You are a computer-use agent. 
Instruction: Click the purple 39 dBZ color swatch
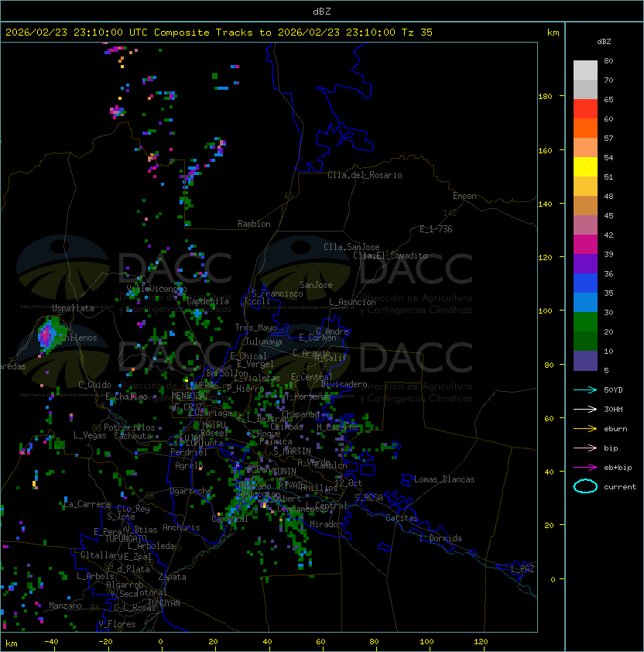pos(585,263)
